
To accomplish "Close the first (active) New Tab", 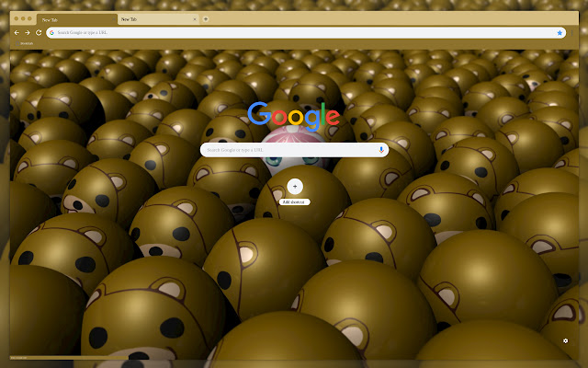I will pos(114,19).
